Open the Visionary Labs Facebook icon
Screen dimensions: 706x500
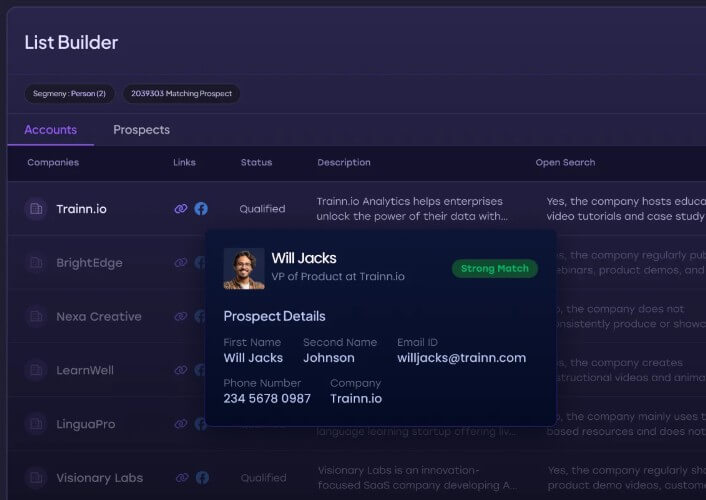coord(202,477)
